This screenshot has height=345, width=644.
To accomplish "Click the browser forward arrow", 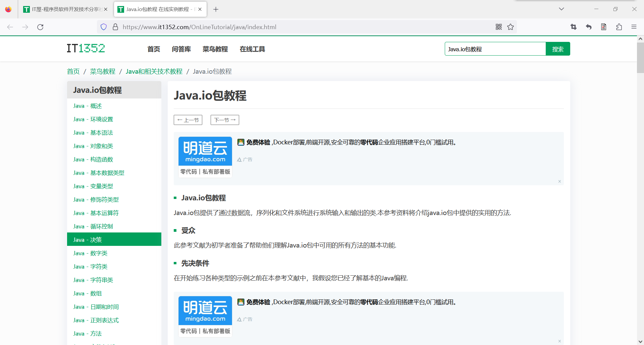I will point(25,27).
